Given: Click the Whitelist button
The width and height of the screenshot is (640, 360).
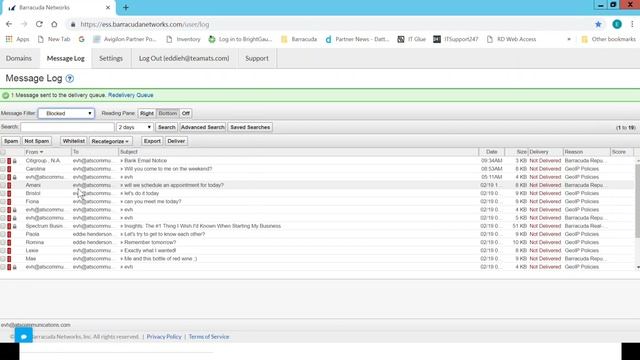Looking at the screenshot, I should coord(74,141).
